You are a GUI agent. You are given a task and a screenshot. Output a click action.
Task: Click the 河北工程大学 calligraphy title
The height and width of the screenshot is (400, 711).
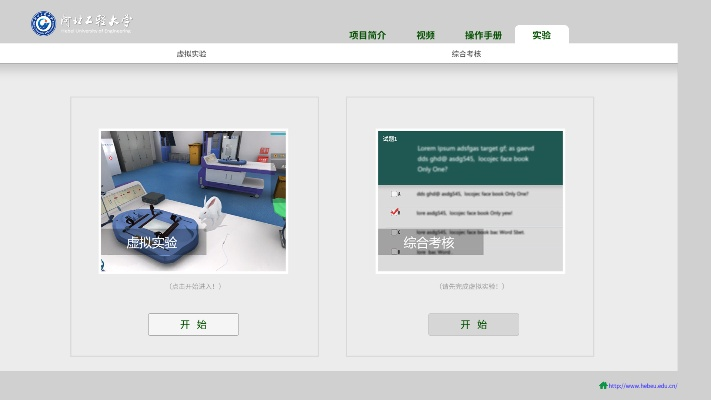[95, 22]
